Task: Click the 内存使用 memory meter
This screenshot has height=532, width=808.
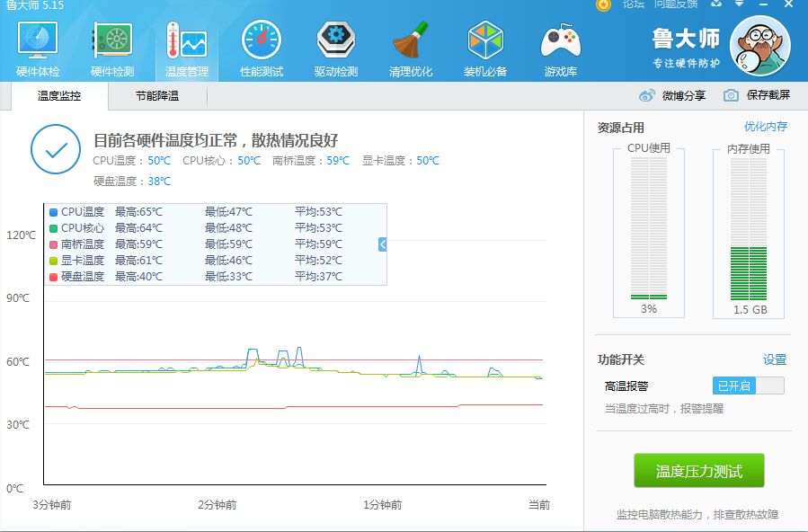Action: pyautogui.click(x=749, y=228)
